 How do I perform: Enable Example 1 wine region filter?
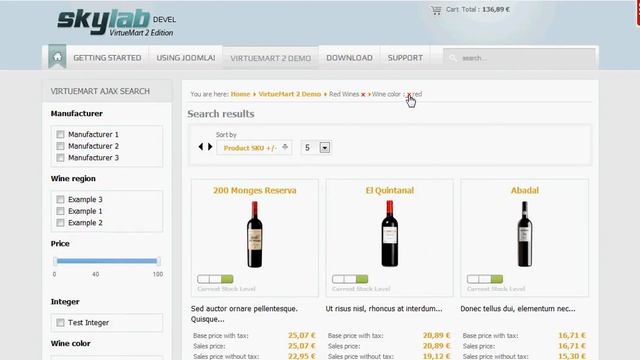point(60,211)
